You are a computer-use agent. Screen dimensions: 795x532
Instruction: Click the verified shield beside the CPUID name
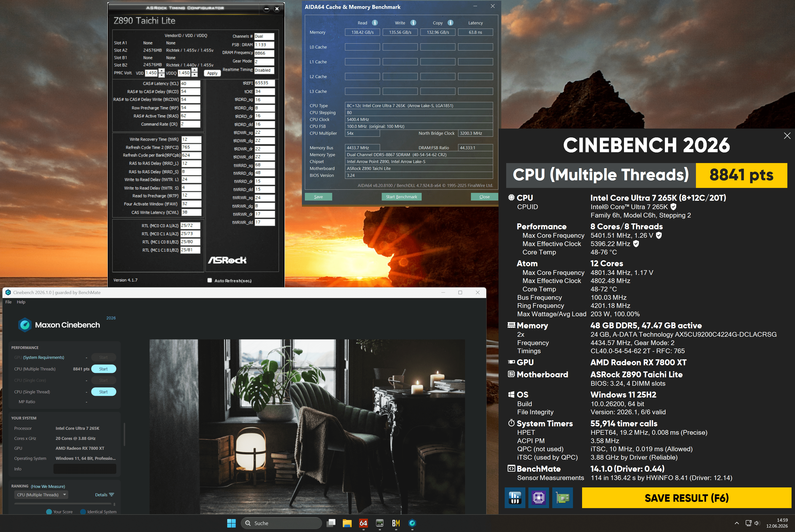pos(674,207)
